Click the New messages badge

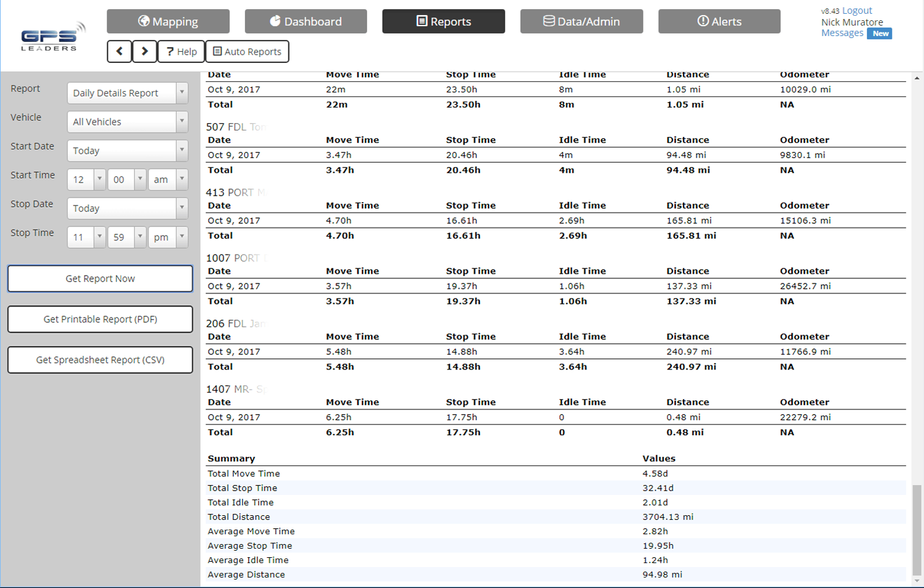[x=879, y=33]
